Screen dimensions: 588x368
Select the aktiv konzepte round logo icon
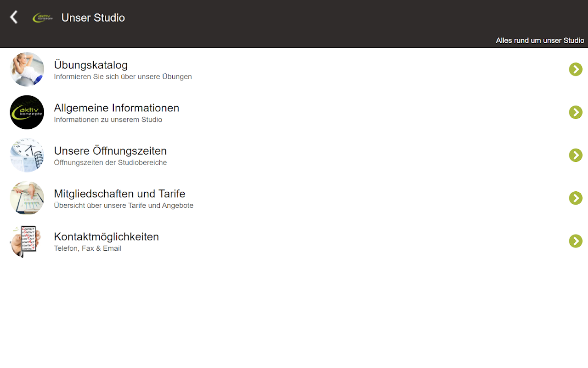pos(27,112)
